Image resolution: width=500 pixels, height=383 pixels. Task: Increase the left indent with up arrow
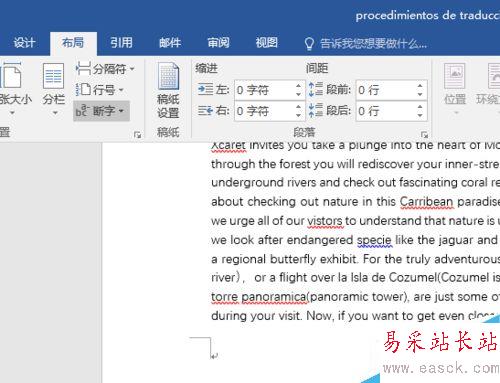(299, 86)
